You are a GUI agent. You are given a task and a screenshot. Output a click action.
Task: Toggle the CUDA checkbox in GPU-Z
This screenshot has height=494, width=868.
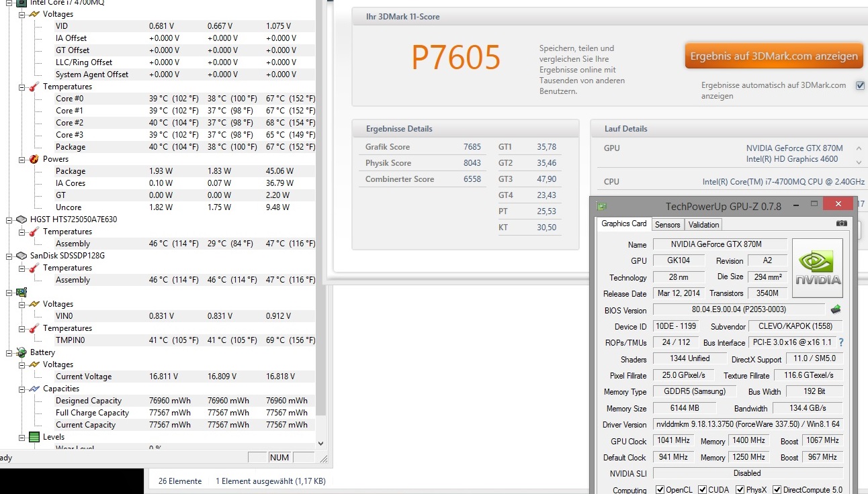click(702, 490)
